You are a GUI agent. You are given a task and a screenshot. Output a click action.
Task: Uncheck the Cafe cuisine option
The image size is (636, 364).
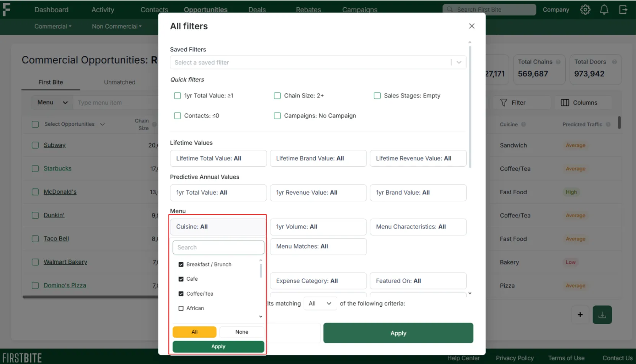point(181,279)
